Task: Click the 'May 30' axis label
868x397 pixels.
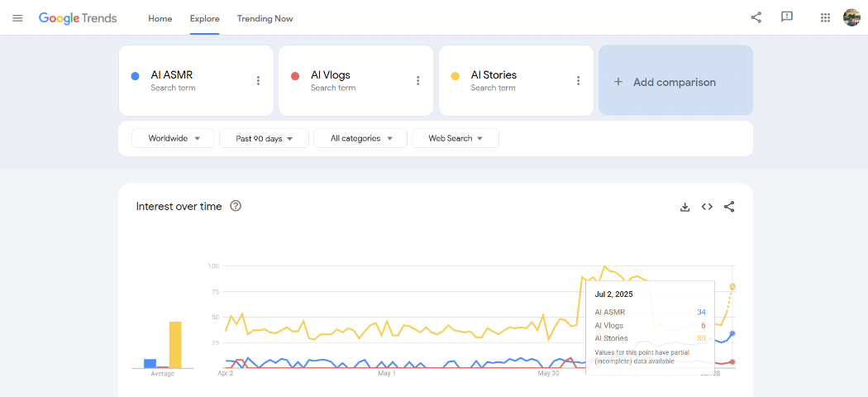Action: tap(549, 374)
